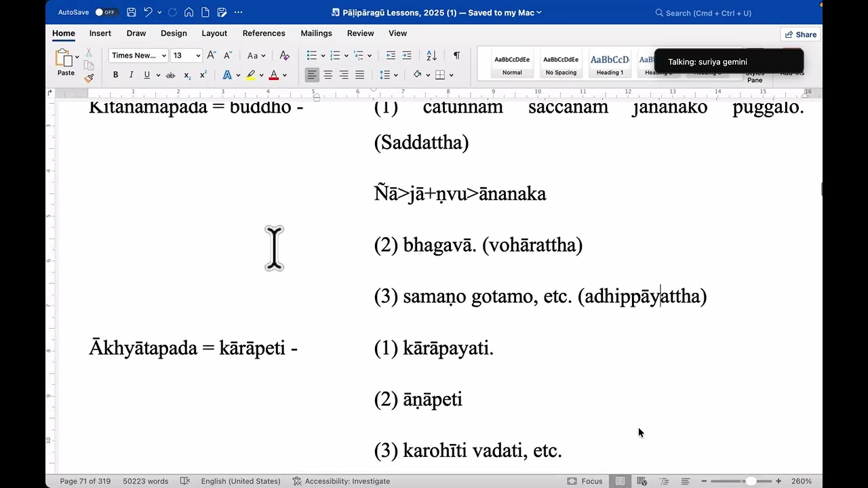Image resolution: width=868 pixels, height=488 pixels.
Task: Adjust the zoom slider handle
Action: (x=751, y=481)
